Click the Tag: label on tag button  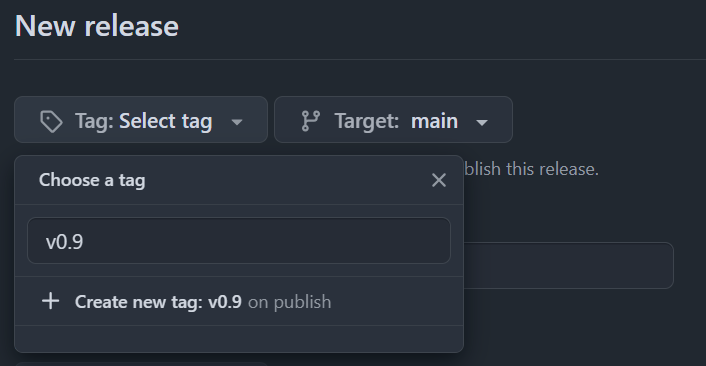tap(94, 122)
